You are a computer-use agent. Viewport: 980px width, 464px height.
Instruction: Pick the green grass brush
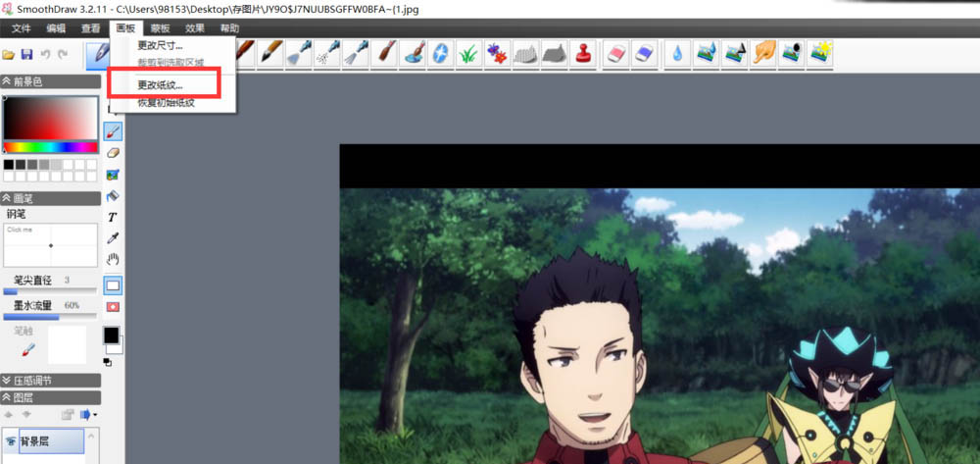pos(467,53)
